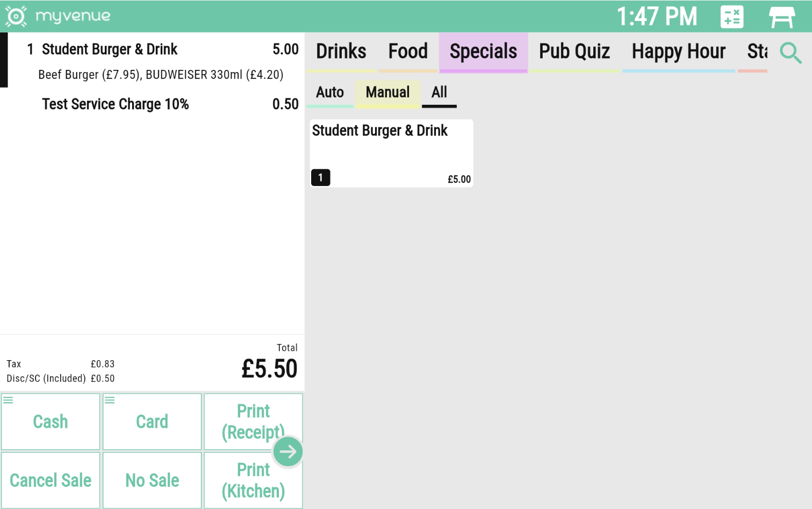
Task: Show Auto specials sub-tab
Action: (x=329, y=92)
